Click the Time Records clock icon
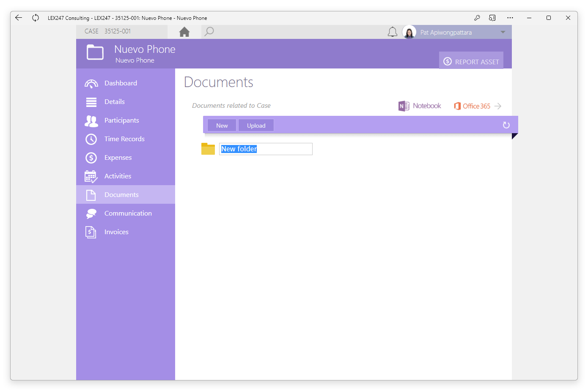The image size is (588, 391). click(x=91, y=139)
